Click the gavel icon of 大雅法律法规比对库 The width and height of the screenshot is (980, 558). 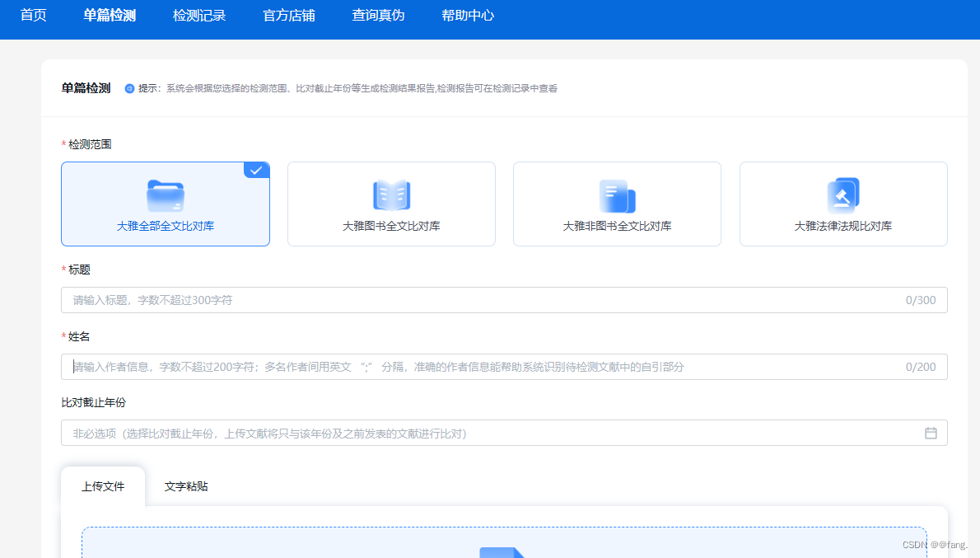pos(843,195)
